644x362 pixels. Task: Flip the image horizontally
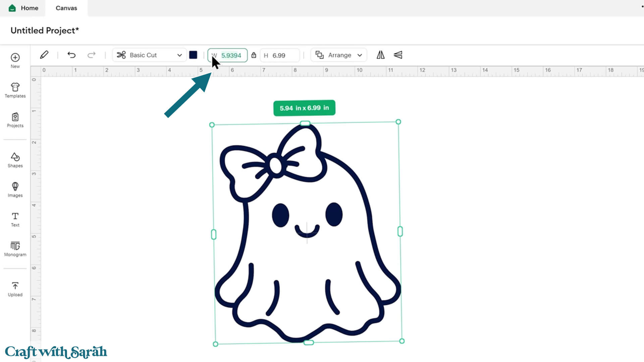pos(380,55)
